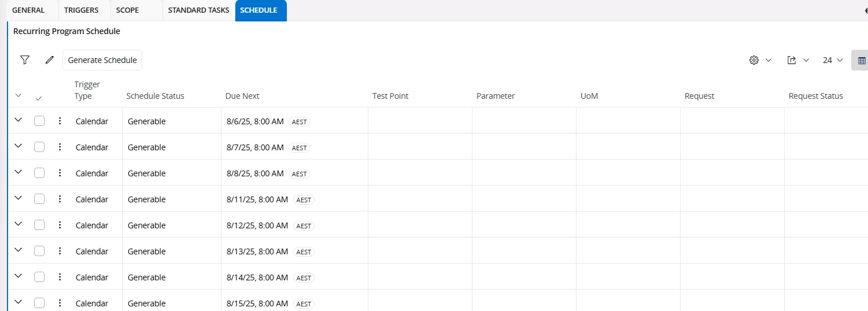Check the 8/15/25 row checkbox
Image resolution: width=868 pixels, height=311 pixels.
(39, 303)
